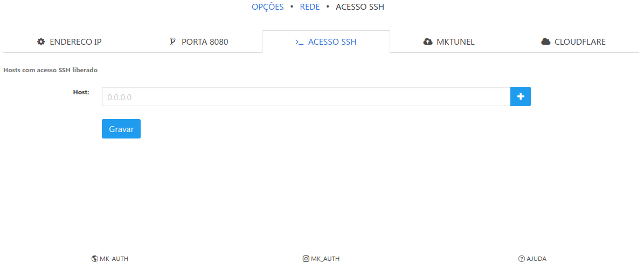Navigate to OPÇÕES in the breadcrumb
The height and width of the screenshot is (270, 644).
267,7
